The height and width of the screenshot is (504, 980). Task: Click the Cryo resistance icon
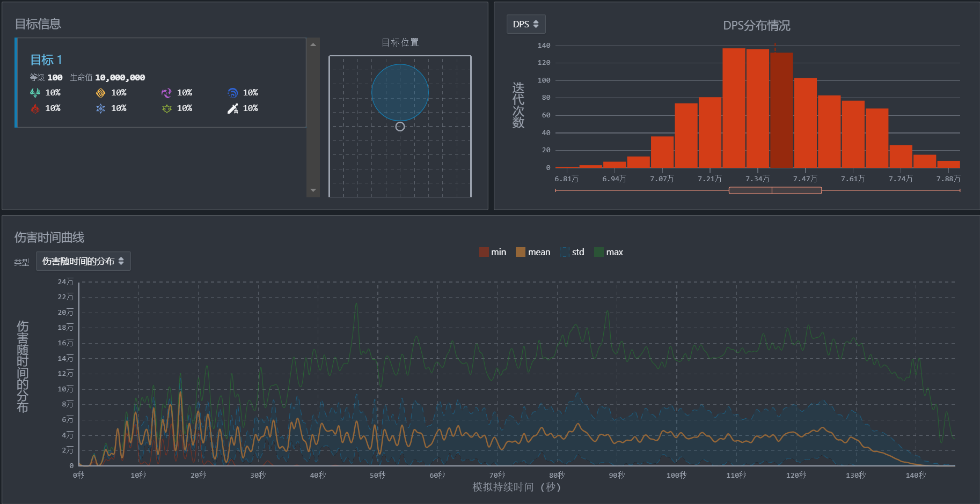click(x=100, y=108)
